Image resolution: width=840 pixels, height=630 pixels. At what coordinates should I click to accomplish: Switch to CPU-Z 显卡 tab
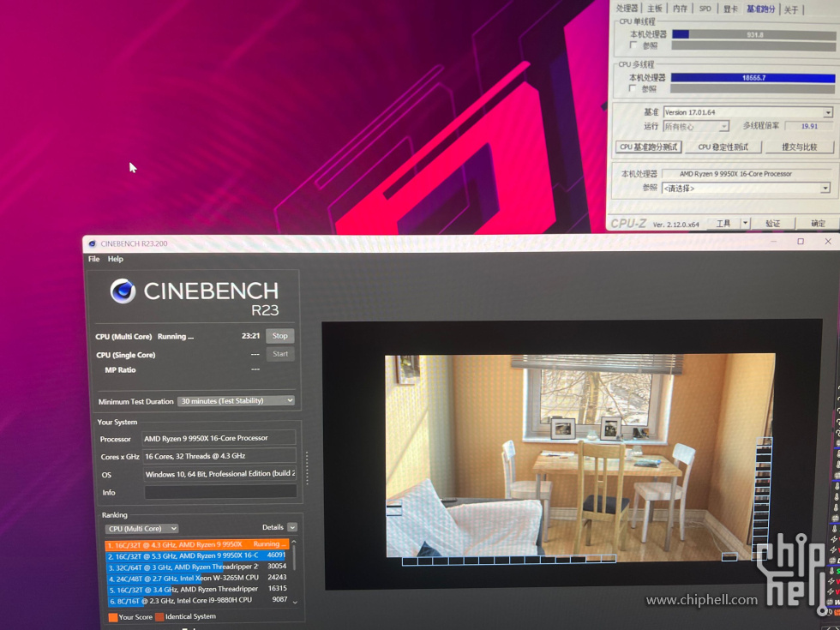[x=730, y=9]
